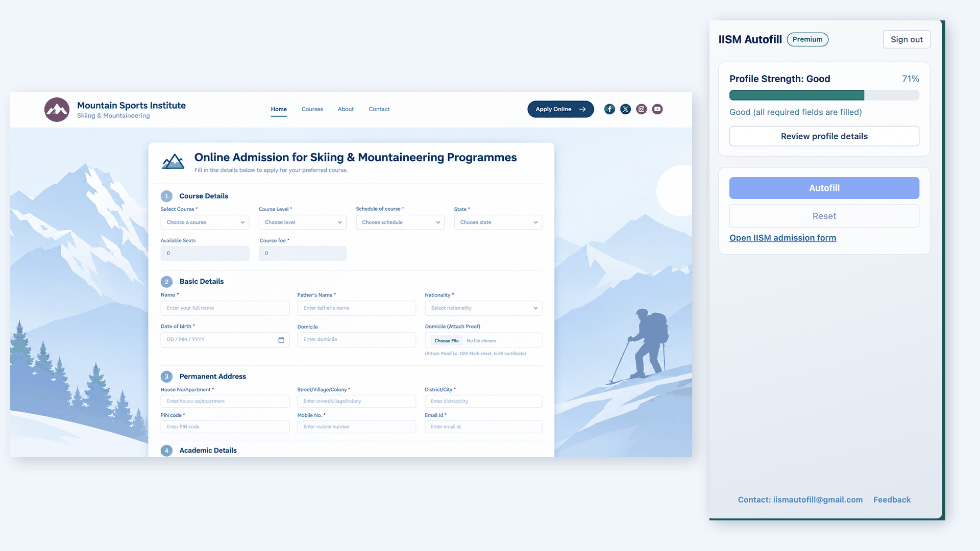Open the Choose state dropdown
This screenshot has width=980, height=551.
tap(498, 222)
